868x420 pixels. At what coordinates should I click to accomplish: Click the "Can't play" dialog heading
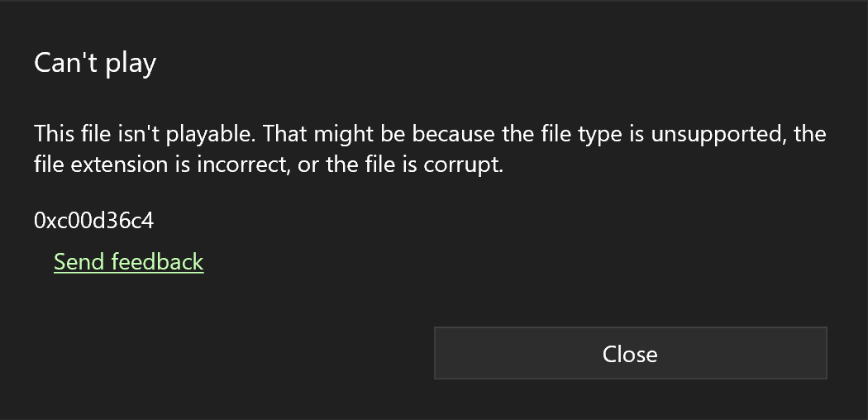(x=95, y=63)
